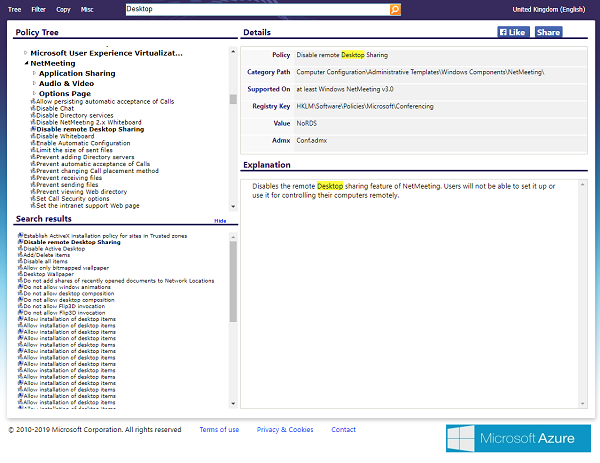Open the Terms of use link

coord(219,430)
